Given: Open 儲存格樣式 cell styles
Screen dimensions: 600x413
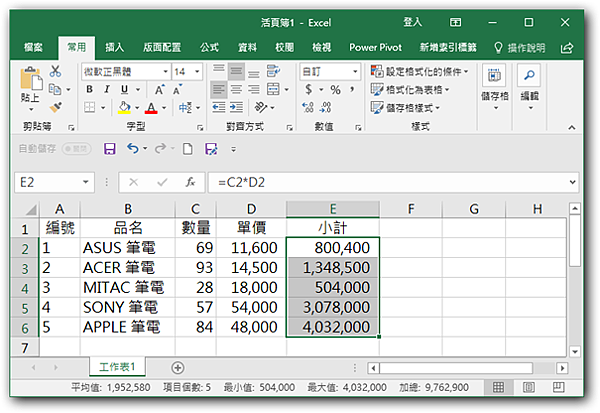Looking at the screenshot, I should click(405, 108).
